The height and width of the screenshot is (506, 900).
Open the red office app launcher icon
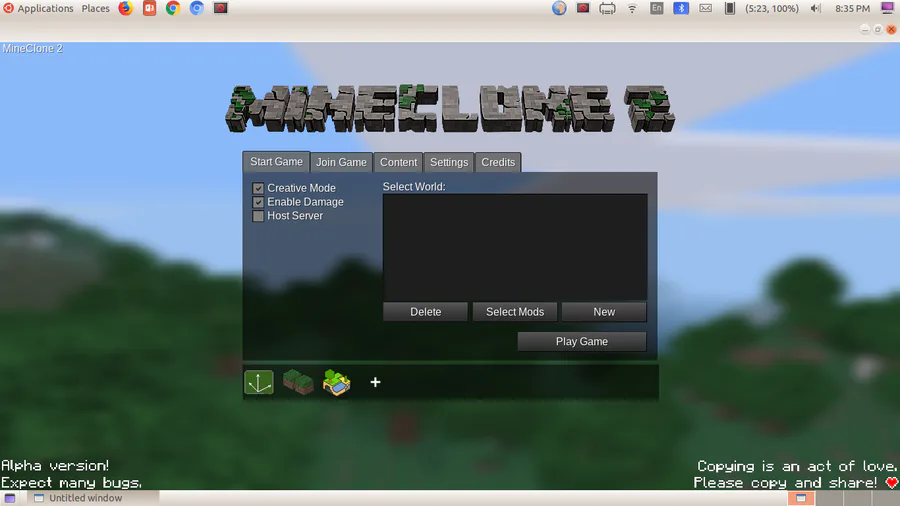click(149, 8)
